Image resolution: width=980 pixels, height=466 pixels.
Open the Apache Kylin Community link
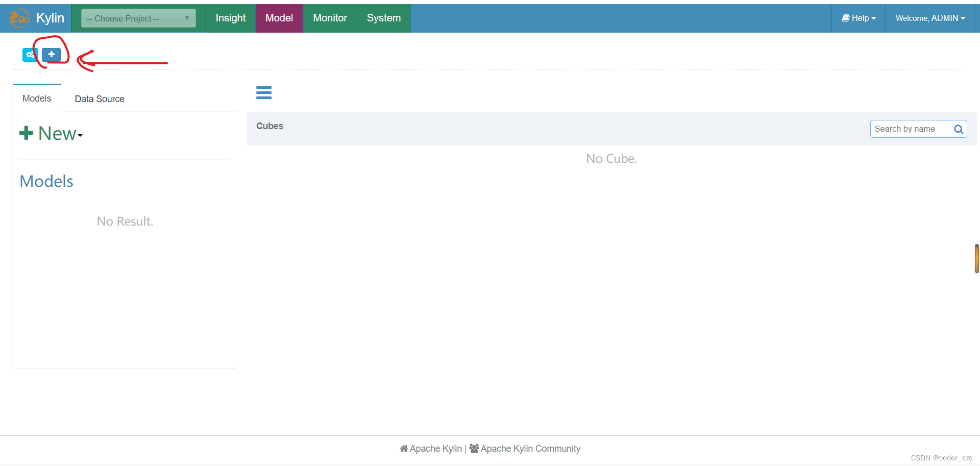(x=525, y=449)
